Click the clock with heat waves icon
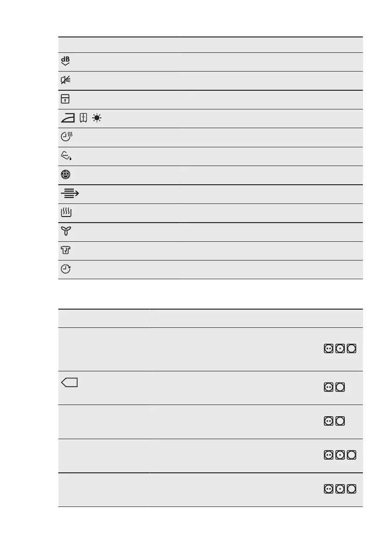 pos(67,137)
